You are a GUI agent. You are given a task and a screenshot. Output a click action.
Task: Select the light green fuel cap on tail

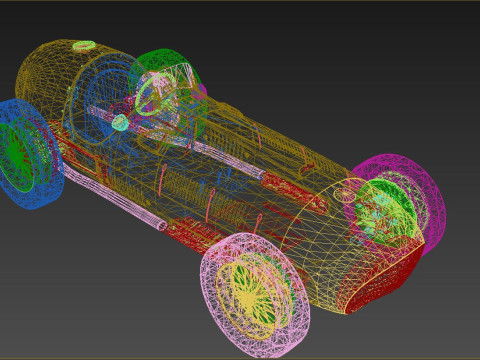point(84,46)
